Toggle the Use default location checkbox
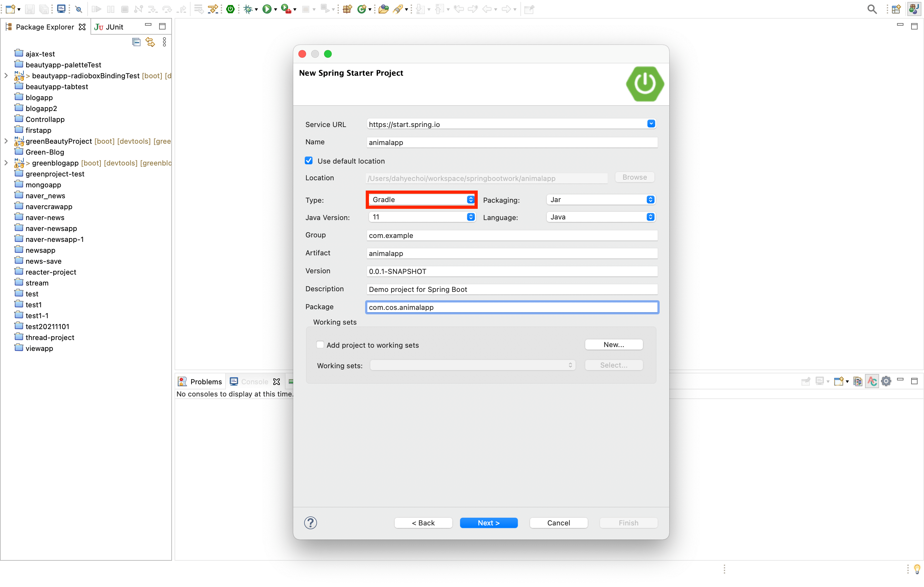Viewport: 924px width, 587px height. [x=309, y=161]
